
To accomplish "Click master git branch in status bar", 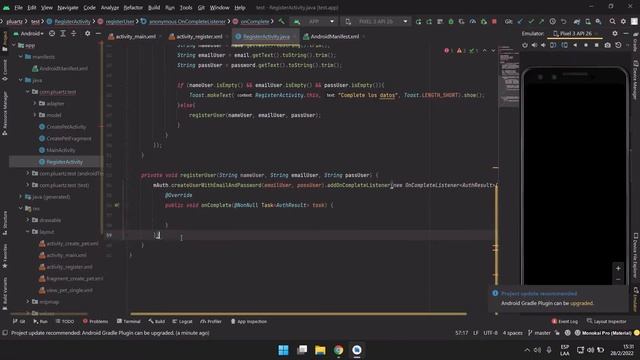I will (x=539, y=333).
